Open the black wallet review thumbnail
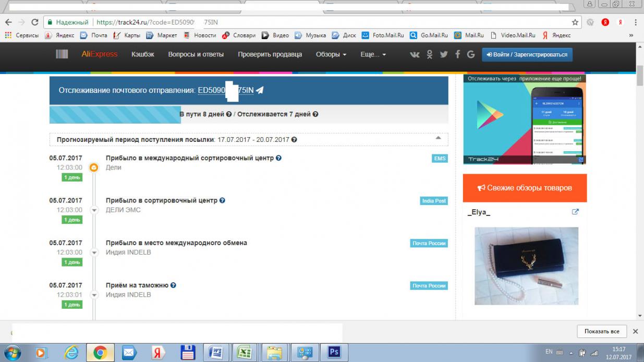 tap(526, 266)
